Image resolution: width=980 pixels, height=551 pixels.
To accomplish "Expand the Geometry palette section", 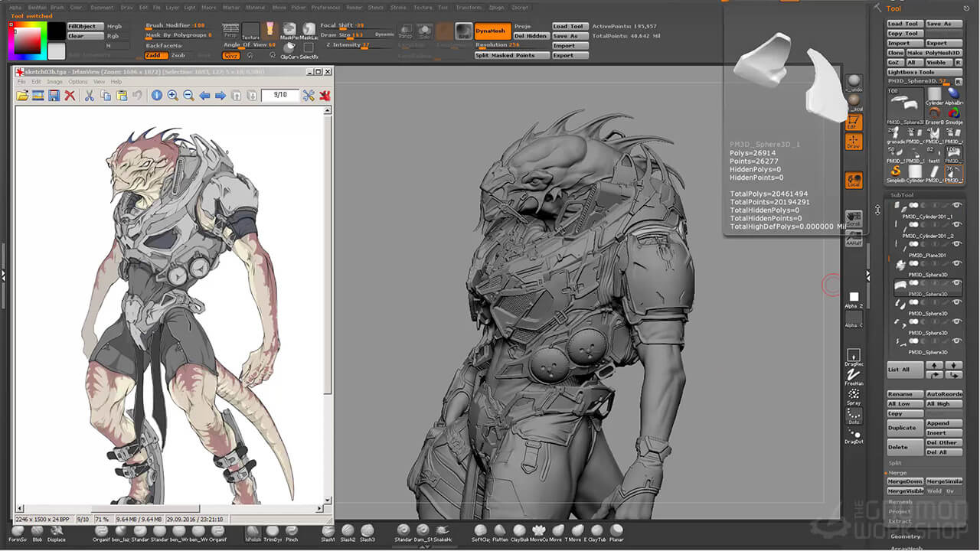I will (x=906, y=536).
